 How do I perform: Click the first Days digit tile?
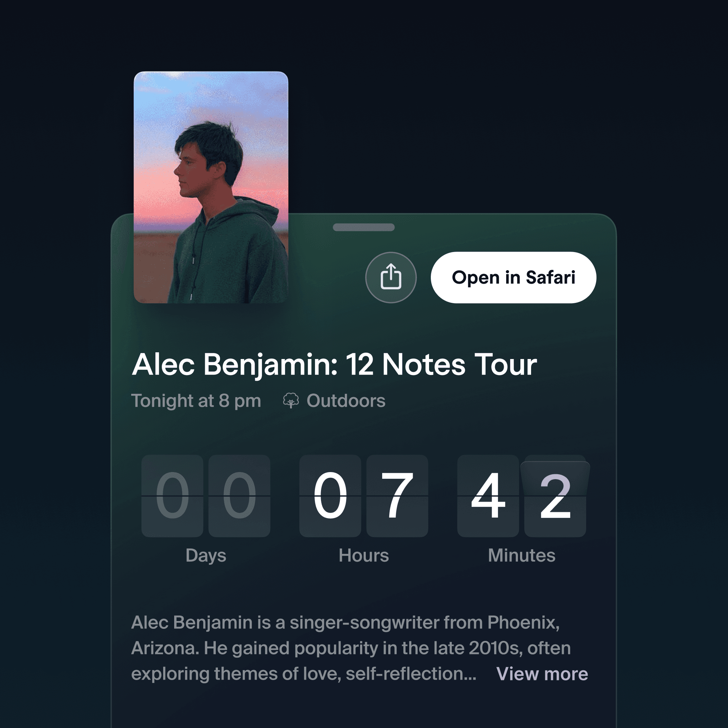coord(172,496)
